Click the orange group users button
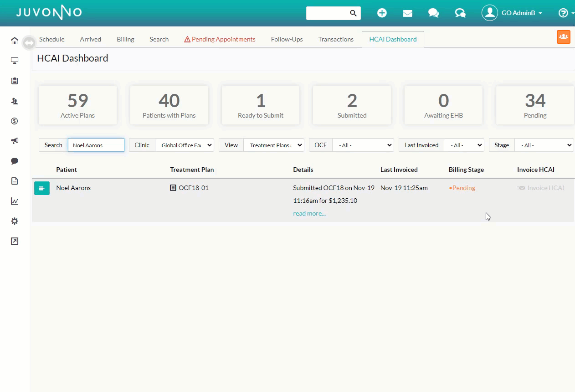Image resolution: width=575 pixels, height=392 pixels. coord(564,37)
